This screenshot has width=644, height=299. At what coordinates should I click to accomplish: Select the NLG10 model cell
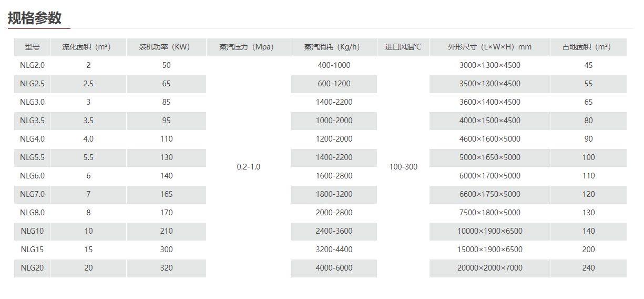(32, 231)
